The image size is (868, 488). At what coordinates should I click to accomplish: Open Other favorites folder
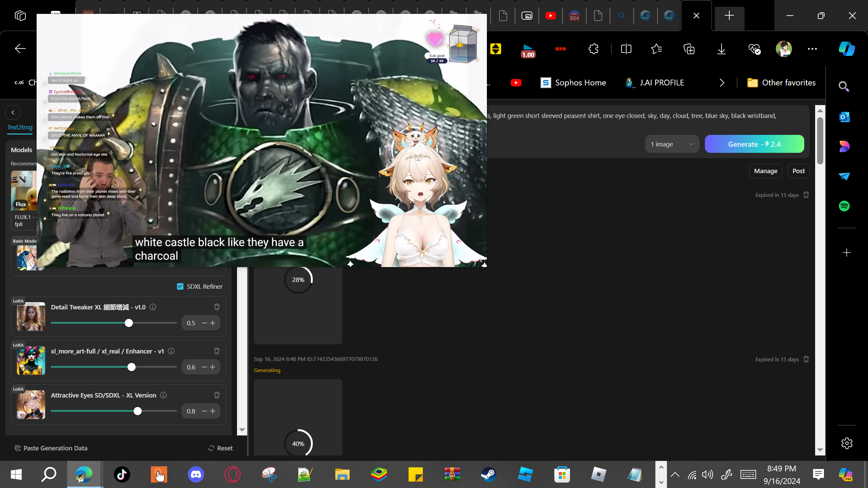[781, 83]
